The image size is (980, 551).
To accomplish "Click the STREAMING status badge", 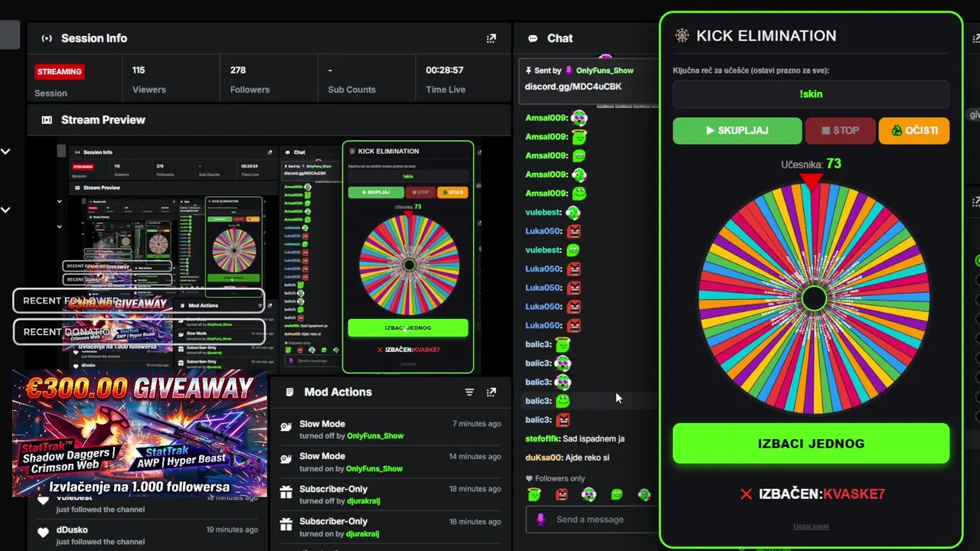I will pos(60,72).
